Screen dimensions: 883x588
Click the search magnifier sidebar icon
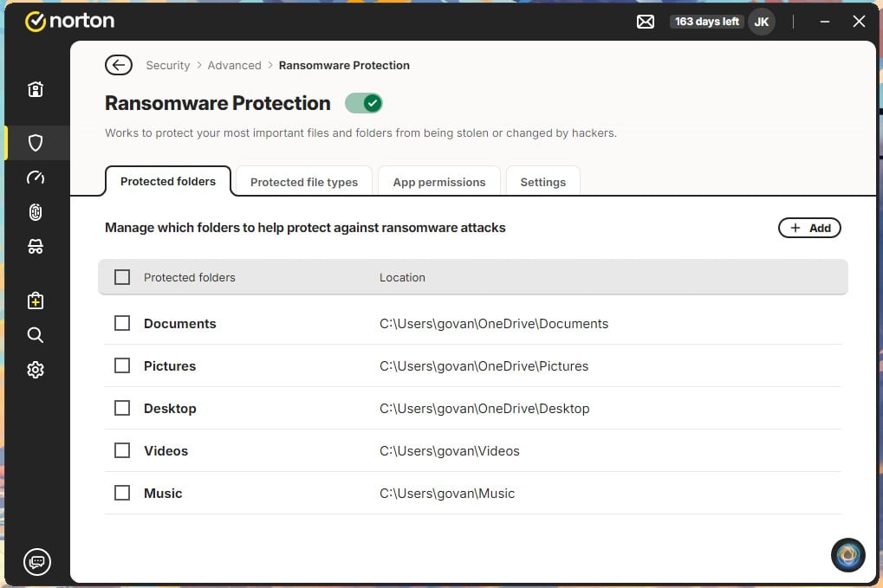tap(36, 335)
